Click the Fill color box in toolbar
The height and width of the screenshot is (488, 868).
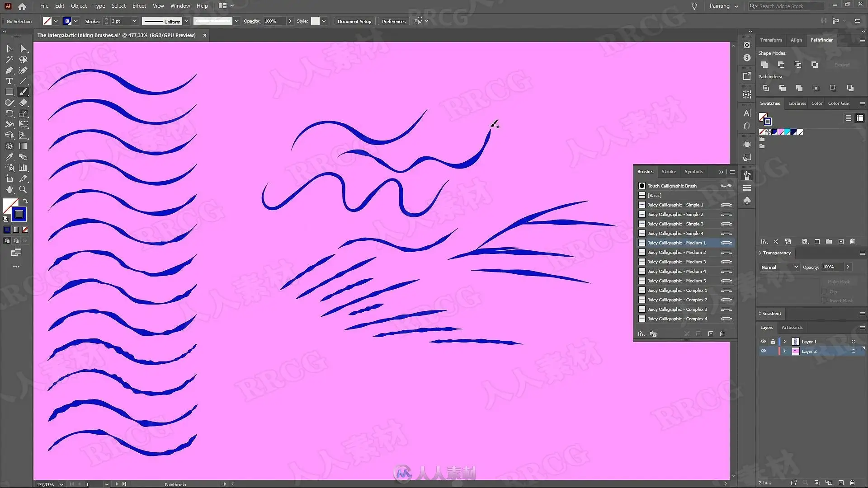8,203
